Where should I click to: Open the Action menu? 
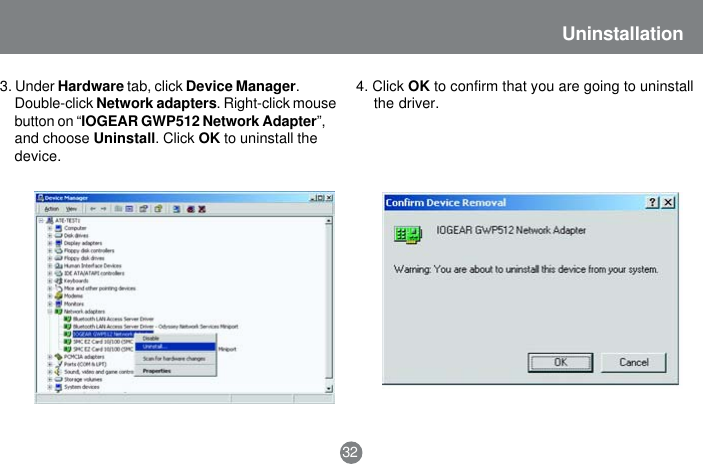[52, 209]
